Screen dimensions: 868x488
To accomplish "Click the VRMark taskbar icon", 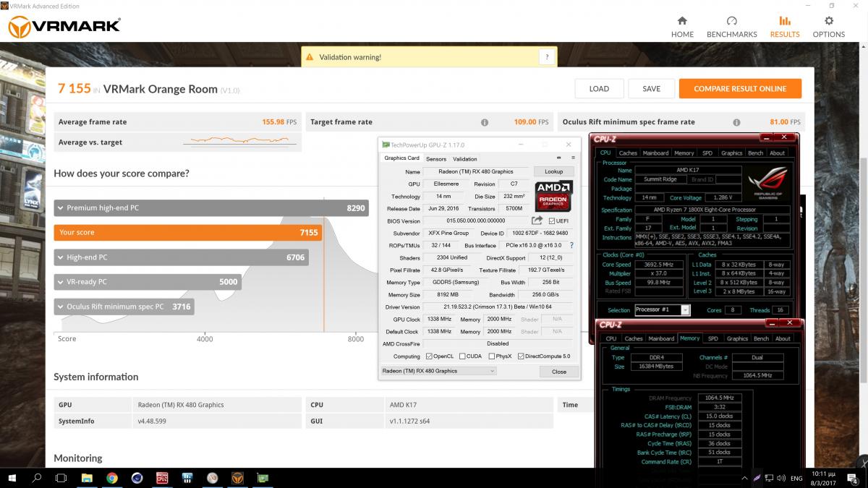I will click(x=237, y=478).
